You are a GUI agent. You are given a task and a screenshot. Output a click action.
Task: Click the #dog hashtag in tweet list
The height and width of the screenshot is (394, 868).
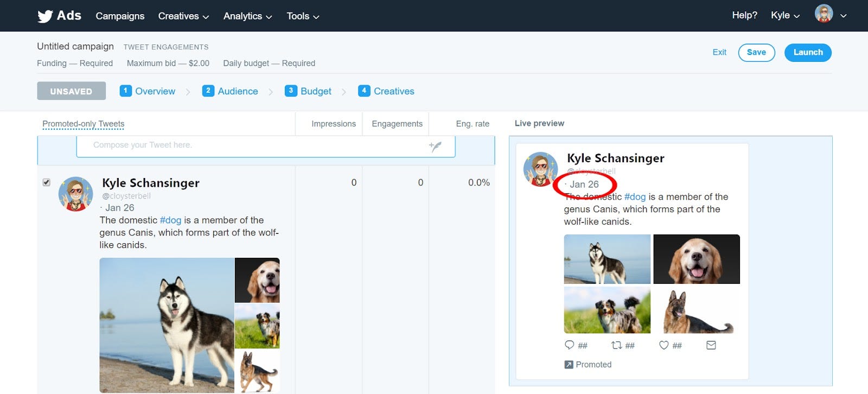tap(170, 220)
